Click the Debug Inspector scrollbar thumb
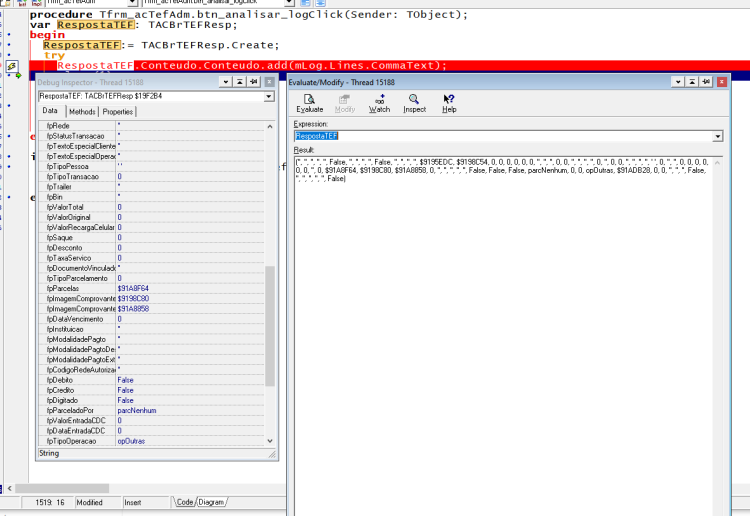Image resolution: width=750 pixels, height=516 pixels. pos(270,326)
